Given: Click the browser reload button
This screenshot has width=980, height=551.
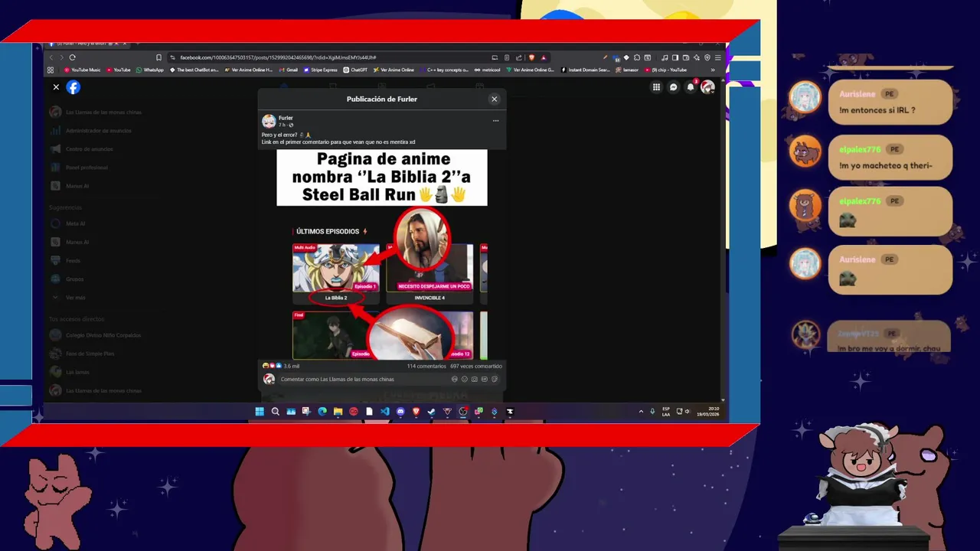Looking at the screenshot, I should pyautogui.click(x=72, y=57).
